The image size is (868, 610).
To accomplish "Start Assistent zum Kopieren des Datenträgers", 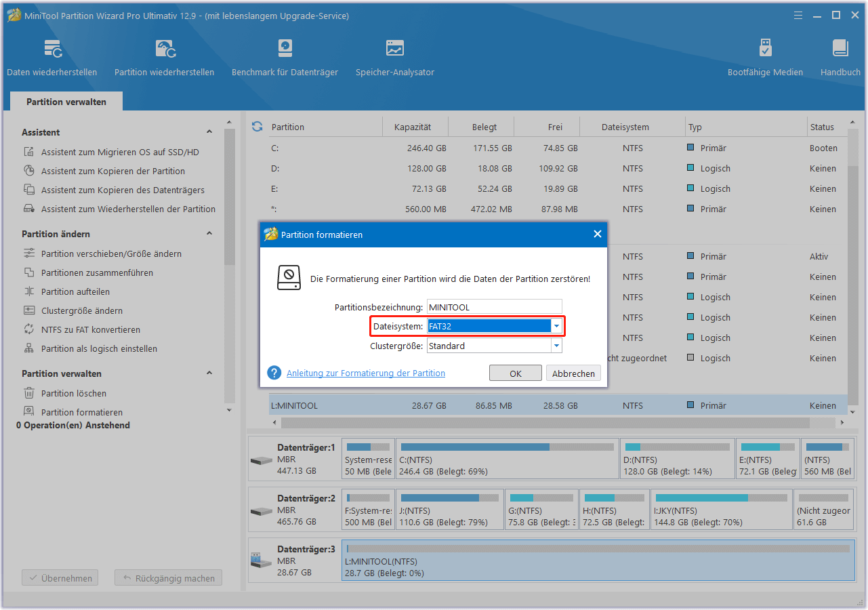I will point(123,190).
